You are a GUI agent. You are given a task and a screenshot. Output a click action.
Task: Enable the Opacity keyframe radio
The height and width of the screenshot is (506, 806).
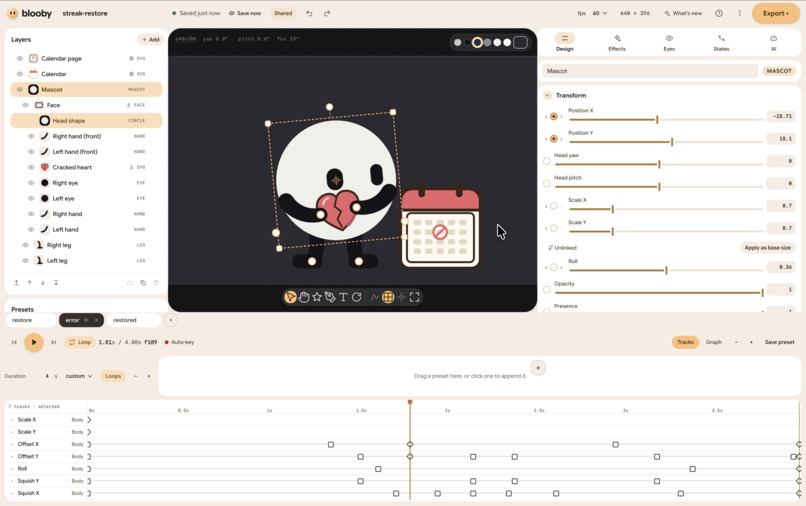click(546, 290)
